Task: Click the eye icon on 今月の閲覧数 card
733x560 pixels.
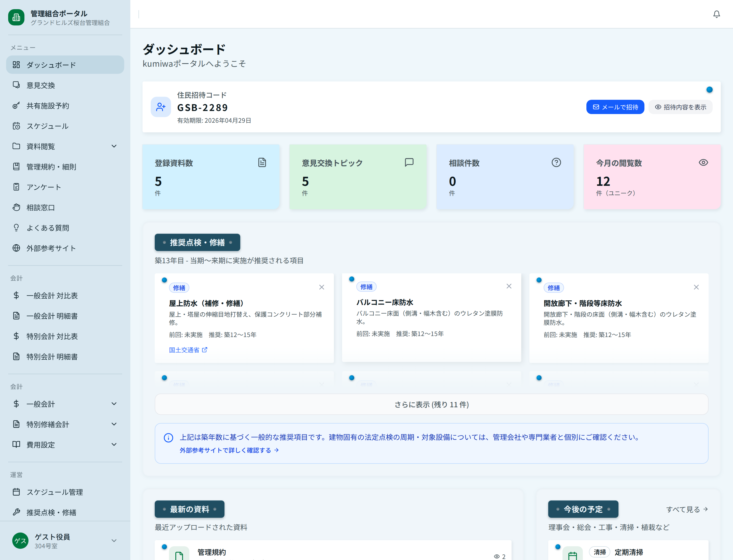Action: (703, 162)
